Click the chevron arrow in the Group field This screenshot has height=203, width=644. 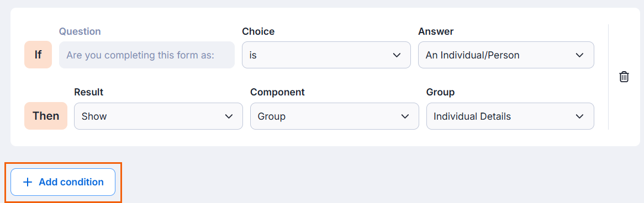click(579, 116)
